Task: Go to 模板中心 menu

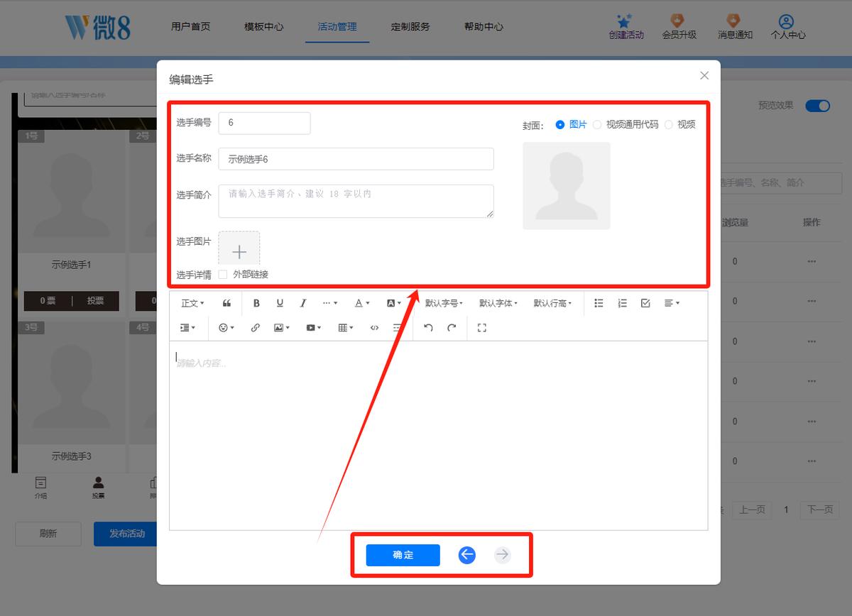Action: [x=263, y=27]
